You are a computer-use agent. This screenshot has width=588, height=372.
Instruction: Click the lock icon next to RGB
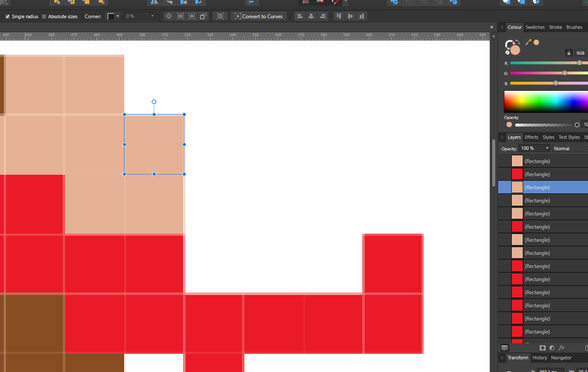(569, 53)
